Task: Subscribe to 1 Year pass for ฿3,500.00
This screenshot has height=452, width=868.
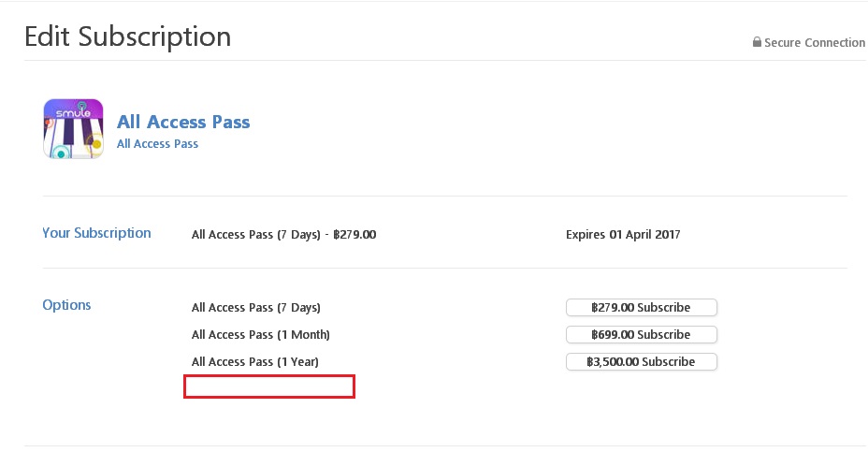Action: click(x=641, y=362)
